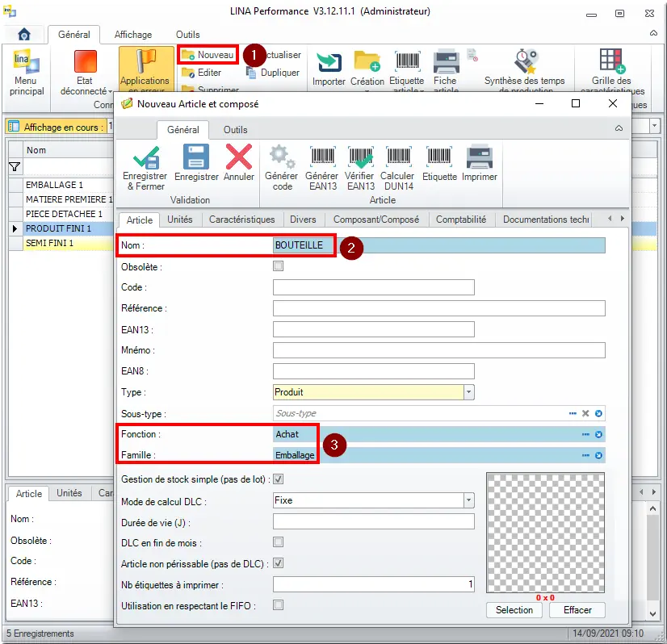Click the Fiche article printer icon

point(446,61)
